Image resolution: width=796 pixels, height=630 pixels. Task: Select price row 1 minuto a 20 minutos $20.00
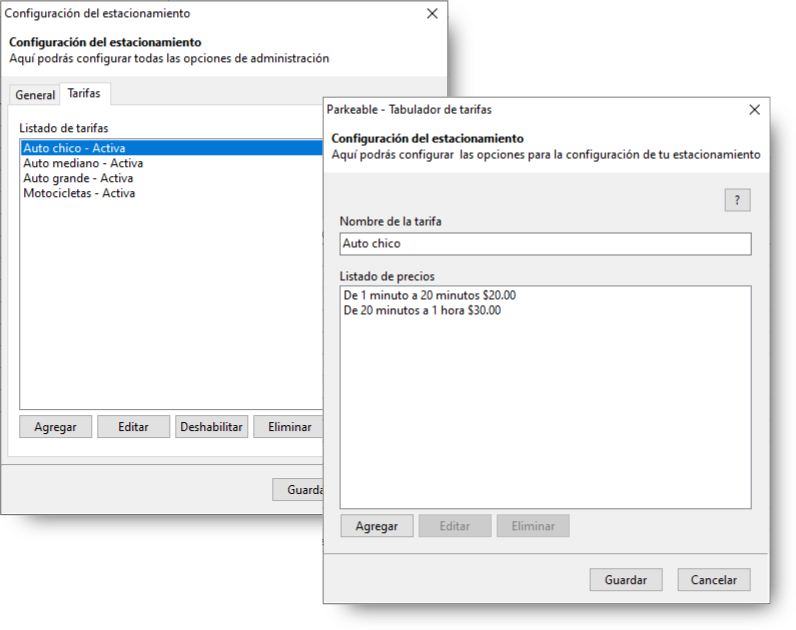(545, 295)
